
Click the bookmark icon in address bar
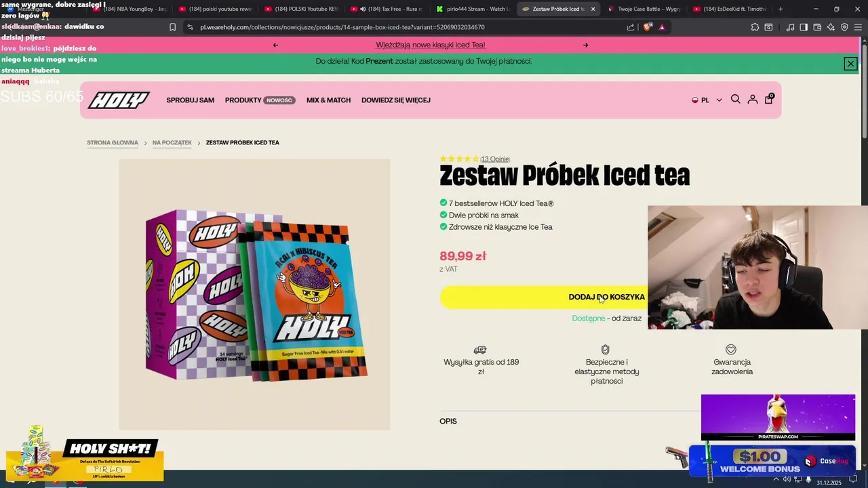coord(172,27)
